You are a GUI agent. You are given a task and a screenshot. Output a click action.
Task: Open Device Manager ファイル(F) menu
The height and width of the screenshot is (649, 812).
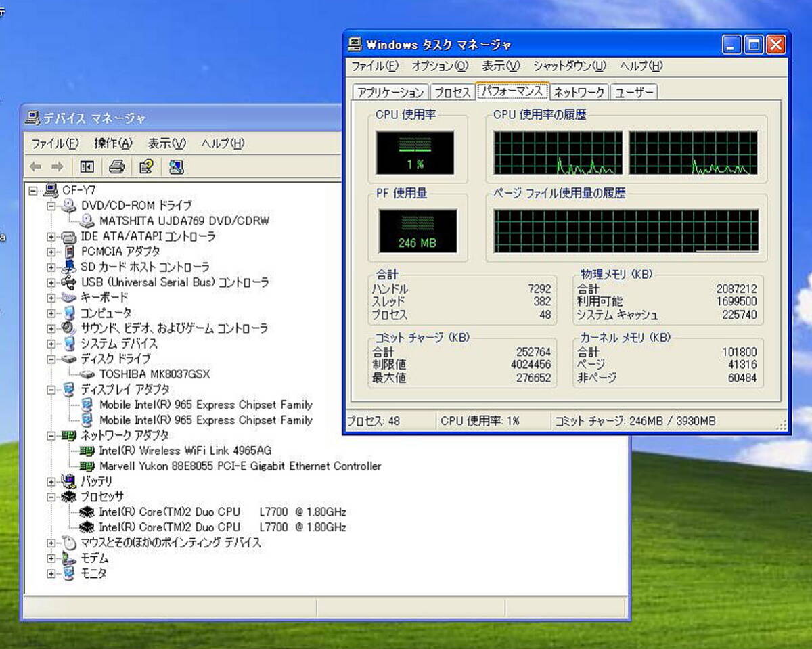[55, 143]
